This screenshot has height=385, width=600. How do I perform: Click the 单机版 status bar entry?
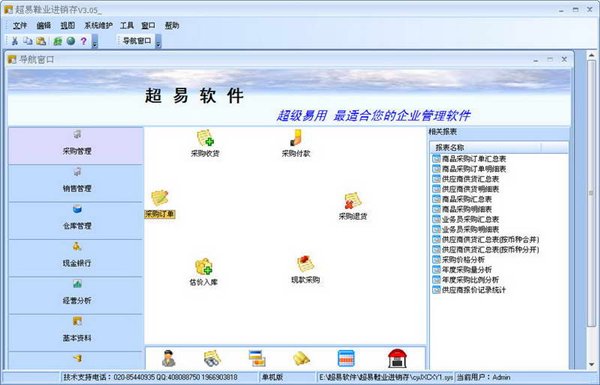coord(272,377)
